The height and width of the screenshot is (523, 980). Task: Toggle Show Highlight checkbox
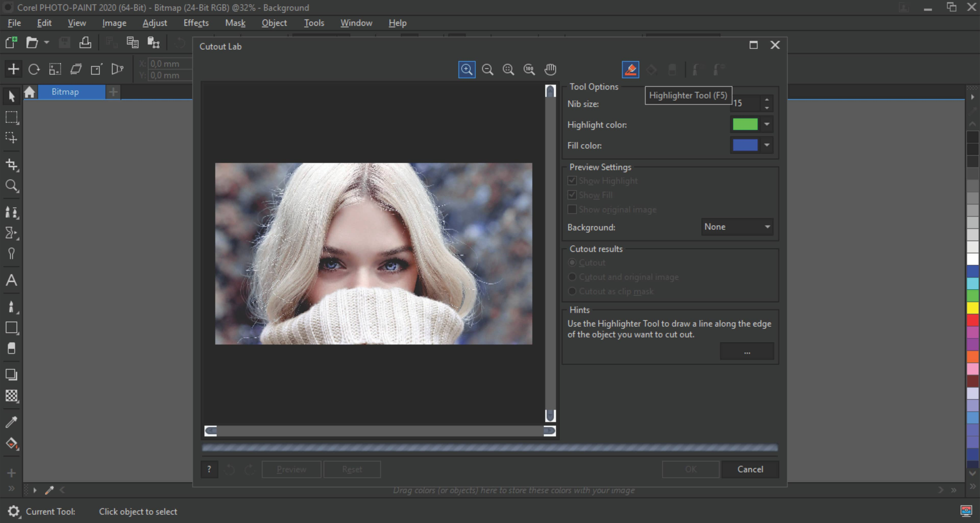[x=572, y=180]
